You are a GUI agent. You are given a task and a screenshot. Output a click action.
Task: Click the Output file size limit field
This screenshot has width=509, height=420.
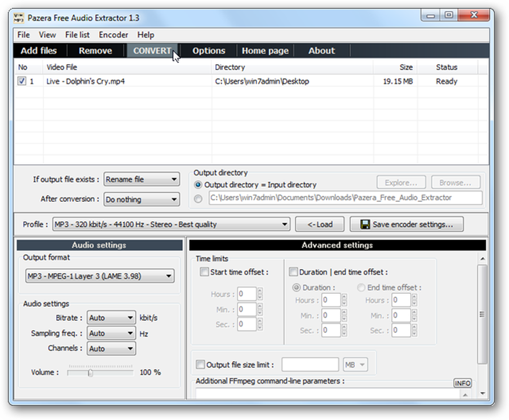310,365
